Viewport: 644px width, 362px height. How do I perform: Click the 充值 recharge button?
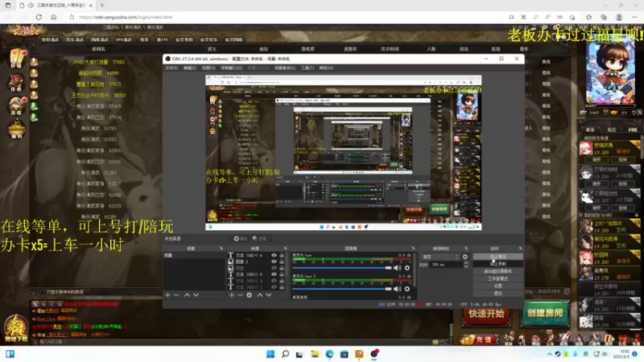tap(480, 339)
